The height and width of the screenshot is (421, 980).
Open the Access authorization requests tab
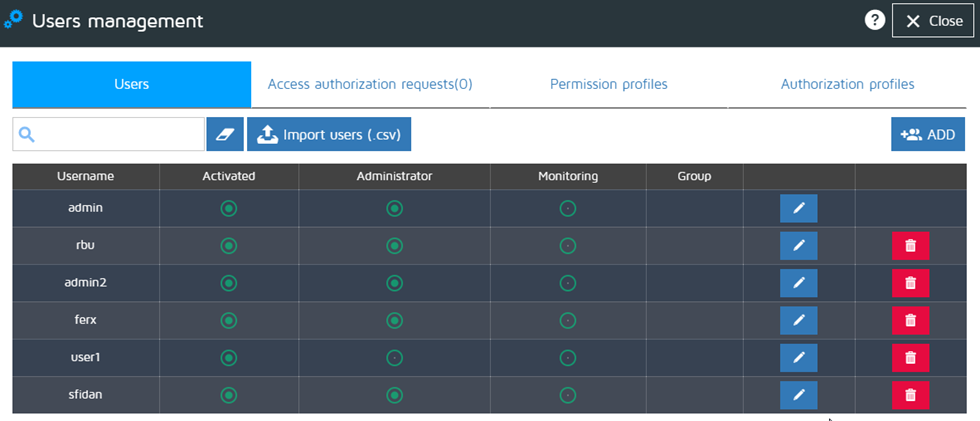tap(370, 85)
